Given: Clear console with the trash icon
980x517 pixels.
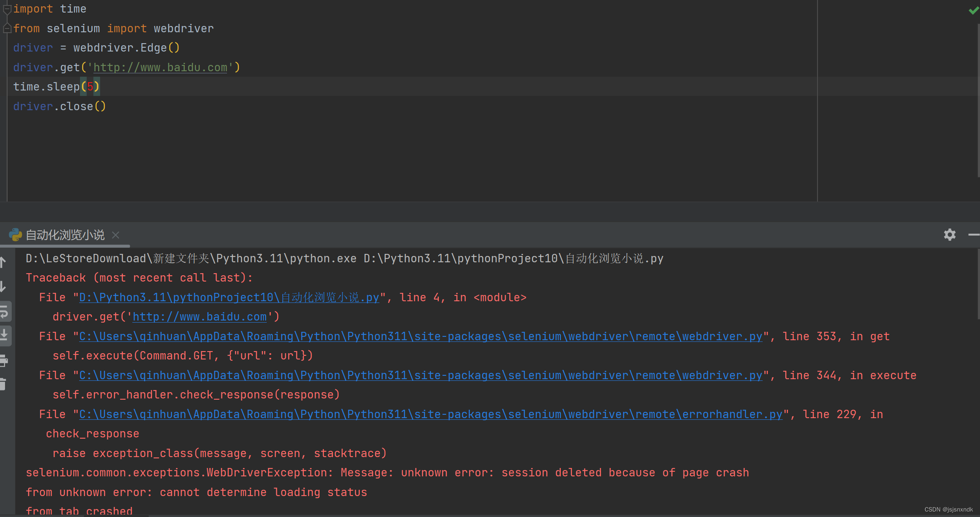Looking at the screenshot, I should [x=3, y=384].
